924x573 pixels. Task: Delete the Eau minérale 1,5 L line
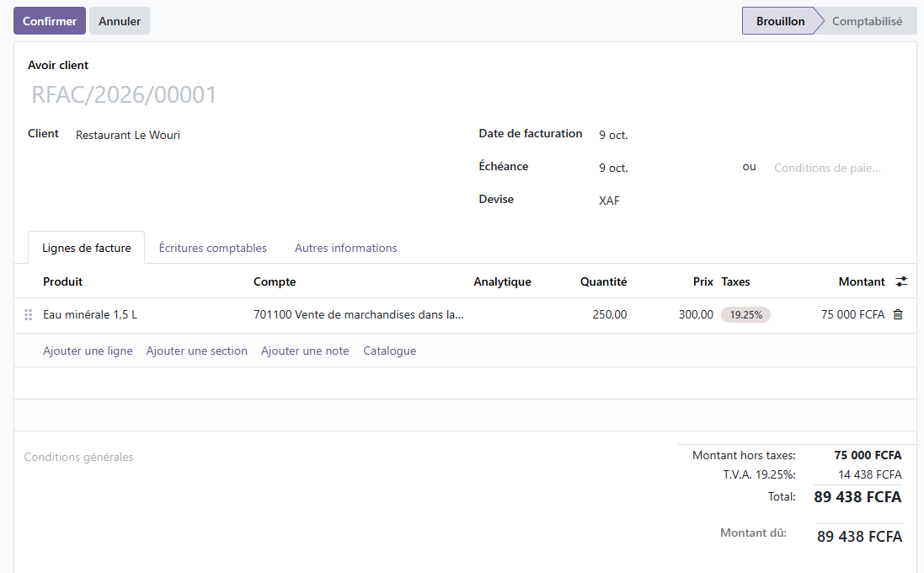coord(898,315)
